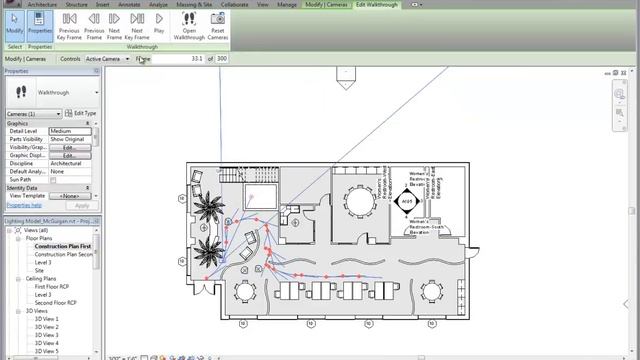
Task: Close the Properties palette
Action: [x=96, y=71]
